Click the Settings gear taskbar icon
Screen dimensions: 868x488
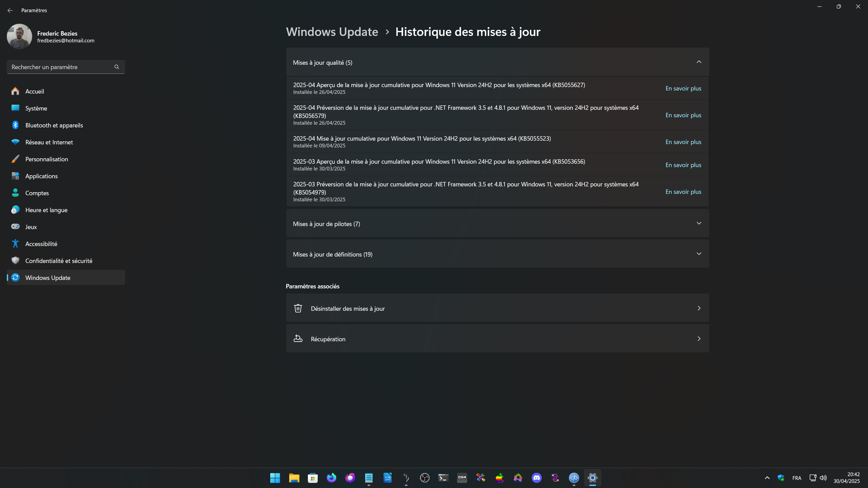592,478
